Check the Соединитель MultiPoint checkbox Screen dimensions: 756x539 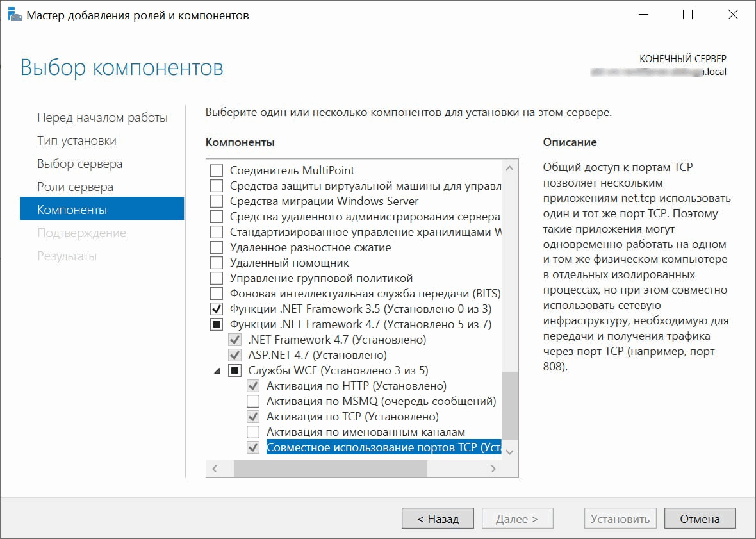217,170
